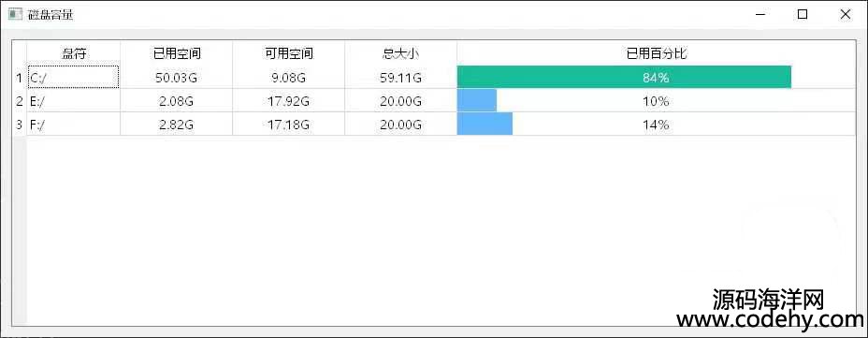Select row header number 3

click(20, 125)
